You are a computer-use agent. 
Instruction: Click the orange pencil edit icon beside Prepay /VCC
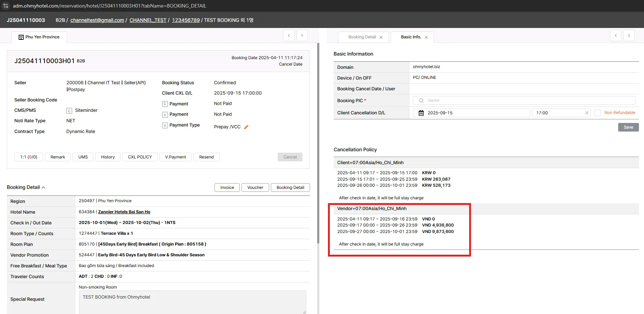click(x=246, y=127)
